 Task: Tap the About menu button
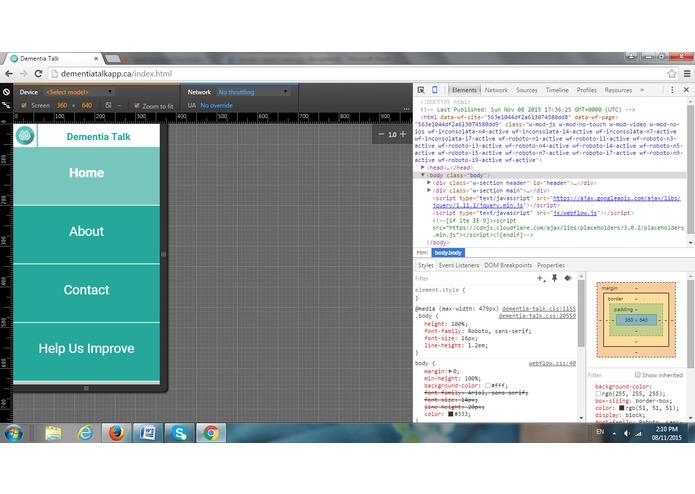(86, 234)
